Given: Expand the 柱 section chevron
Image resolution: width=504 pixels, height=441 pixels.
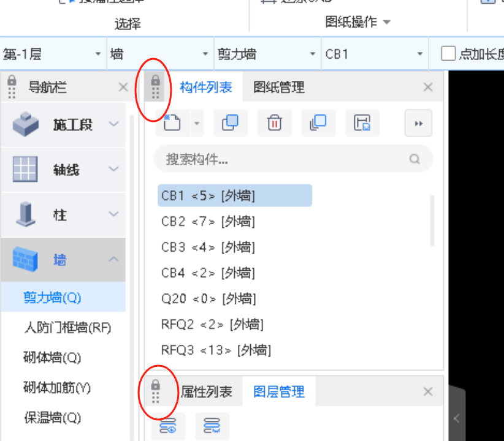Looking at the screenshot, I should 113,214.
